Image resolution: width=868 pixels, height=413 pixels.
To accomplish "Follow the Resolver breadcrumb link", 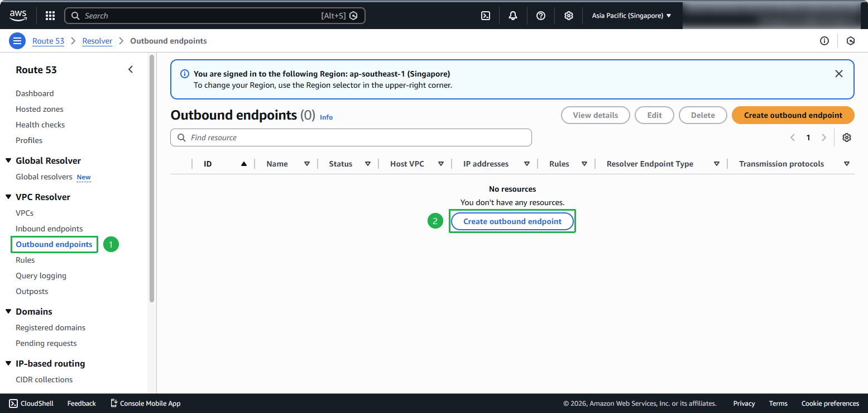I will coord(97,41).
